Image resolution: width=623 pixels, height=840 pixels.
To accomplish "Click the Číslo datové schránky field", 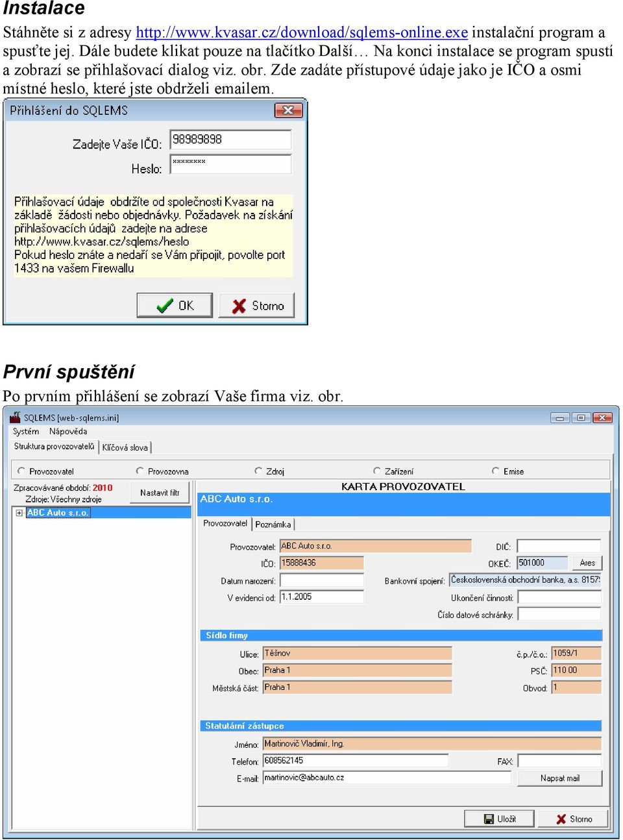I will pyautogui.click(x=559, y=614).
